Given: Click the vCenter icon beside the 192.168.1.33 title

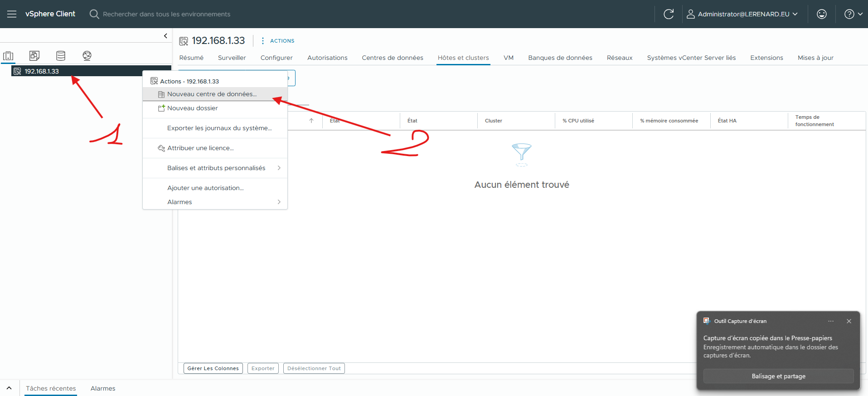Looking at the screenshot, I should click(x=184, y=41).
